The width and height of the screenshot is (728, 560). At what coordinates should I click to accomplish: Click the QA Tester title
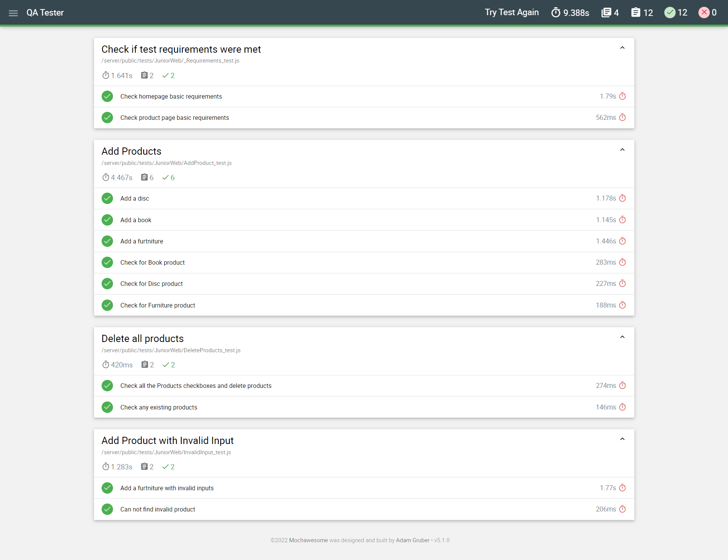pos(45,13)
